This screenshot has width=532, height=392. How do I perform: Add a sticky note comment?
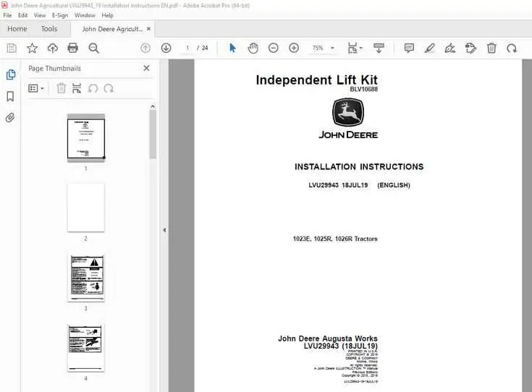(409, 48)
